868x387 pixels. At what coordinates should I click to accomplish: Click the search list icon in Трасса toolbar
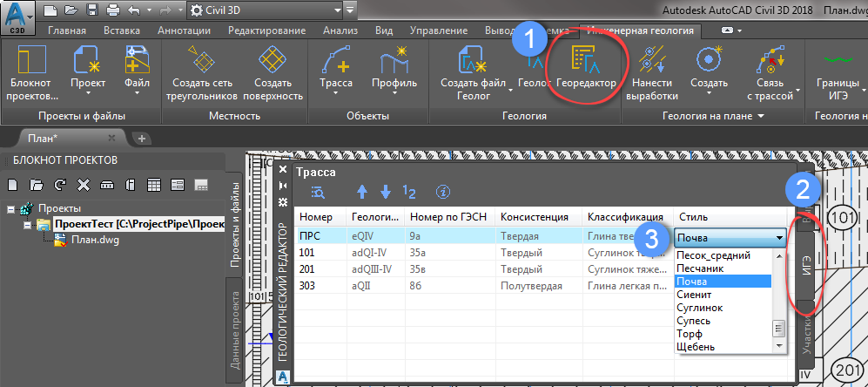pos(319,192)
